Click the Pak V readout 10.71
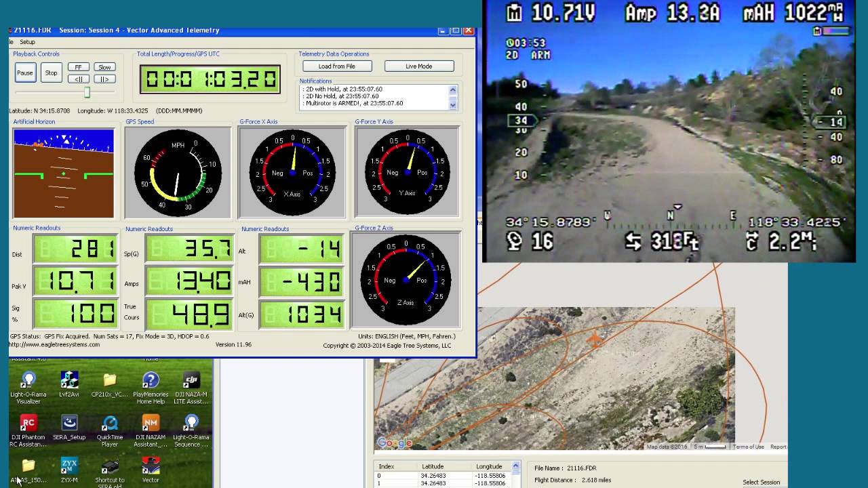 75,281
